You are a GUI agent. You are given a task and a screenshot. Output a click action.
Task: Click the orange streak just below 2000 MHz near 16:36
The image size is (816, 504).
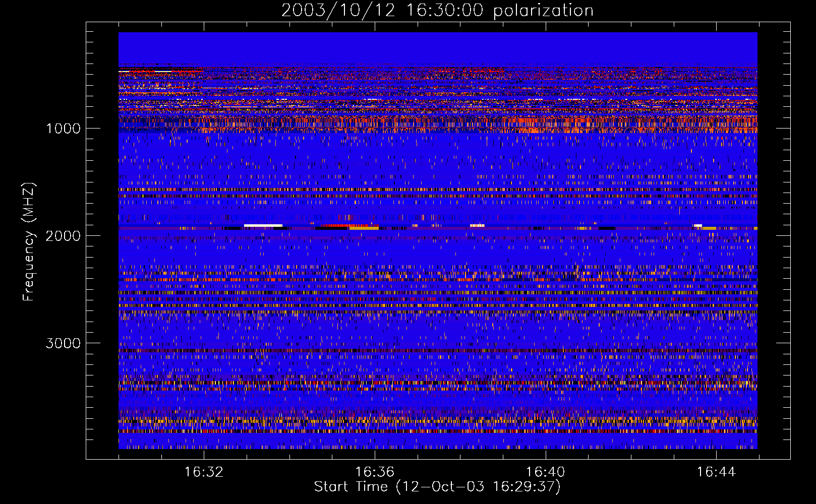point(364,228)
